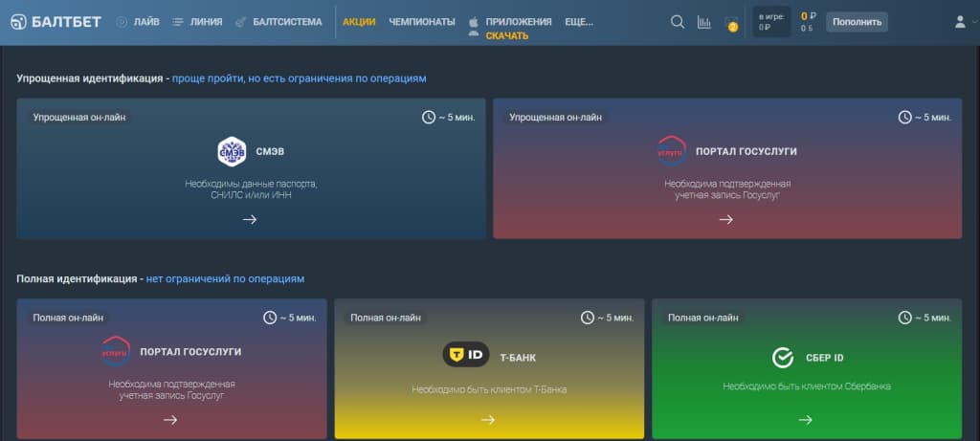Click the Госуслуги logo in the full identification card
Viewport: 980px width, 441px height.
[x=116, y=352]
